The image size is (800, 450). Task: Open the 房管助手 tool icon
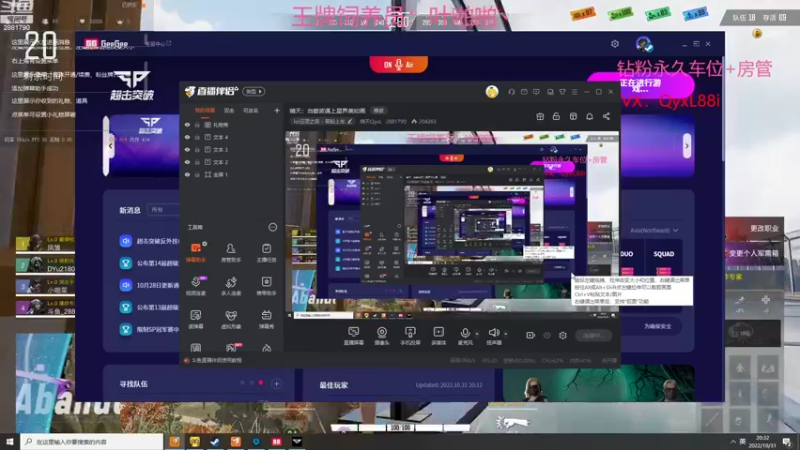pos(231,252)
